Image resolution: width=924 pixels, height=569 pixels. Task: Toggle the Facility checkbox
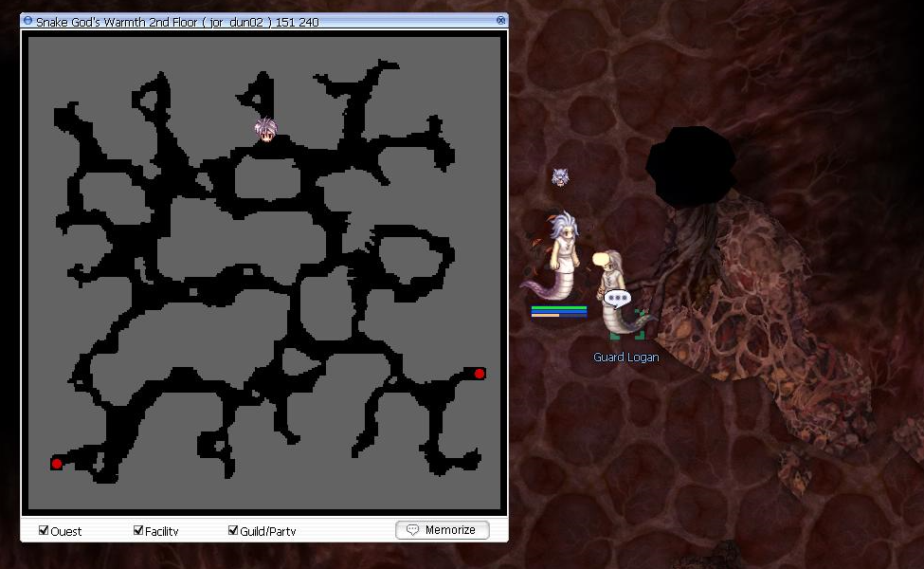point(138,531)
